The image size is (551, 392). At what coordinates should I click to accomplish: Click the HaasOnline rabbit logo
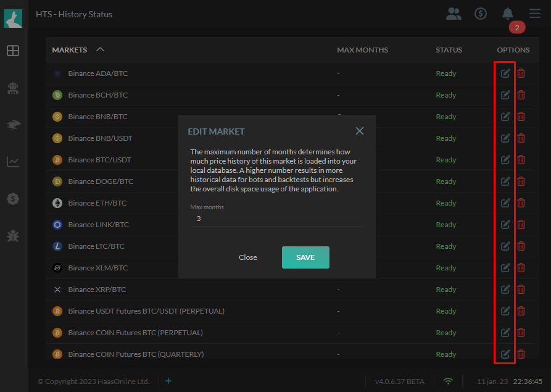point(13,19)
